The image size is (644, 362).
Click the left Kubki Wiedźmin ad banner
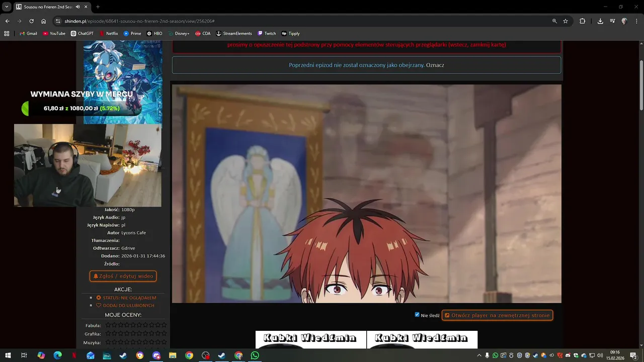(x=310, y=339)
